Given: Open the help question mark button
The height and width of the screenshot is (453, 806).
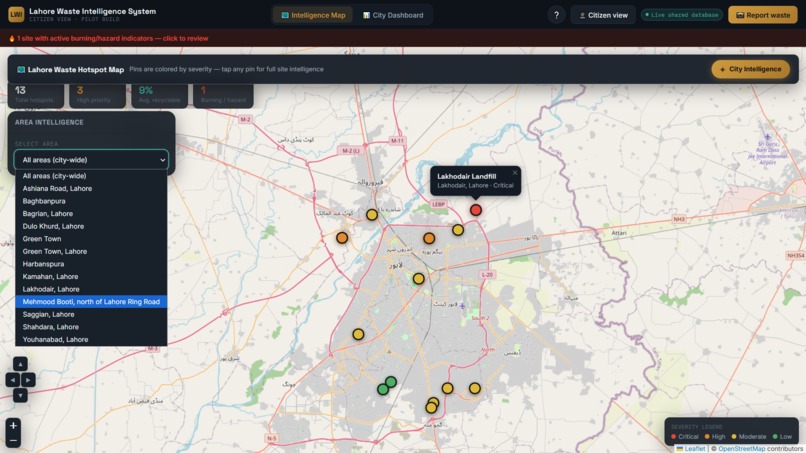Looking at the screenshot, I should [556, 15].
